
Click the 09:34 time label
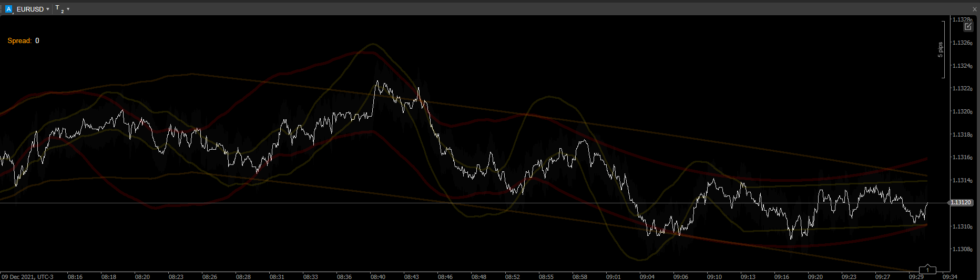(950, 276)
